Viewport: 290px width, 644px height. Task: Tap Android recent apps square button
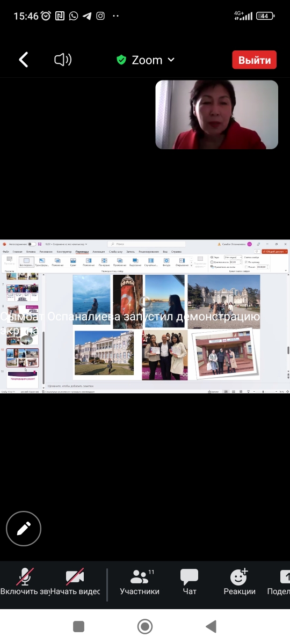(78, 626)
